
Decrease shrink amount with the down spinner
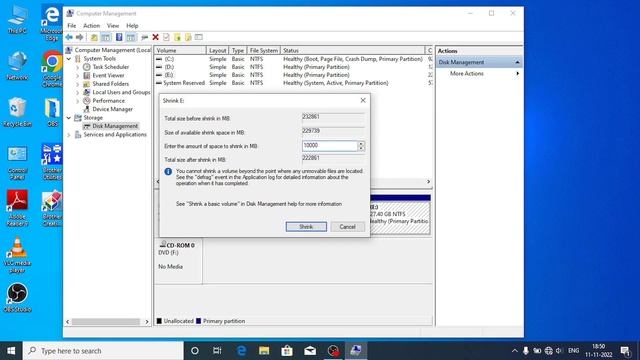click(361, 148)
